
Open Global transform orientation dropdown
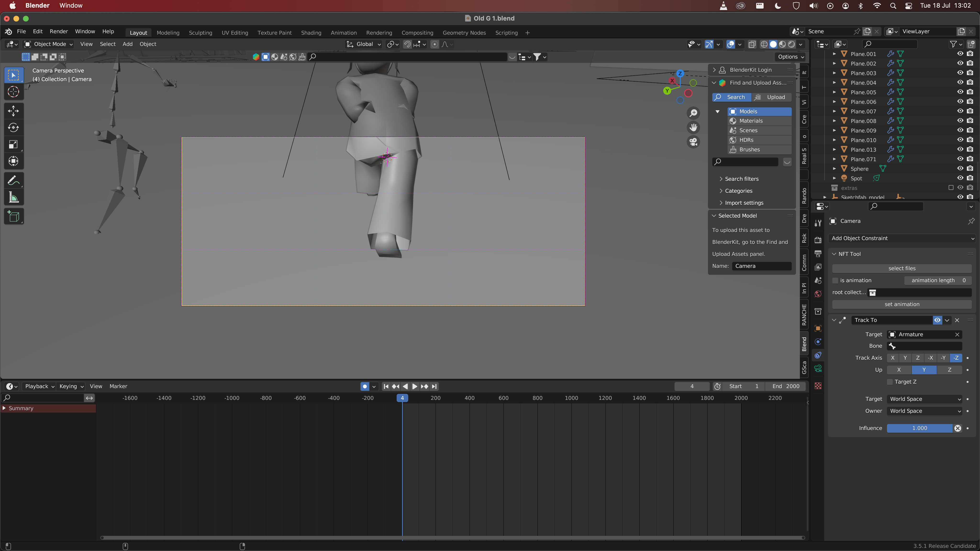pyautogui.click(x=363, y=44)
